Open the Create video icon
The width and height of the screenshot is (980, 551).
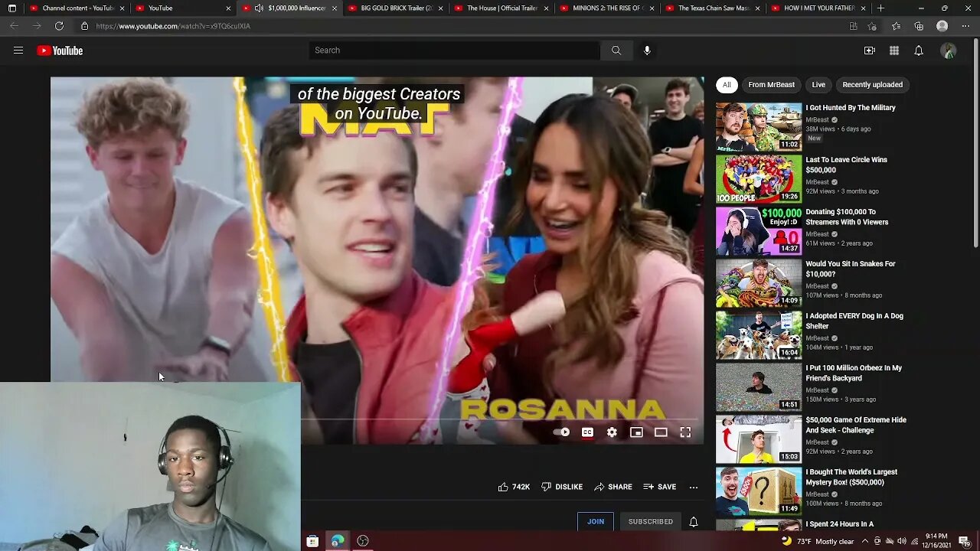tap(870, 51)
